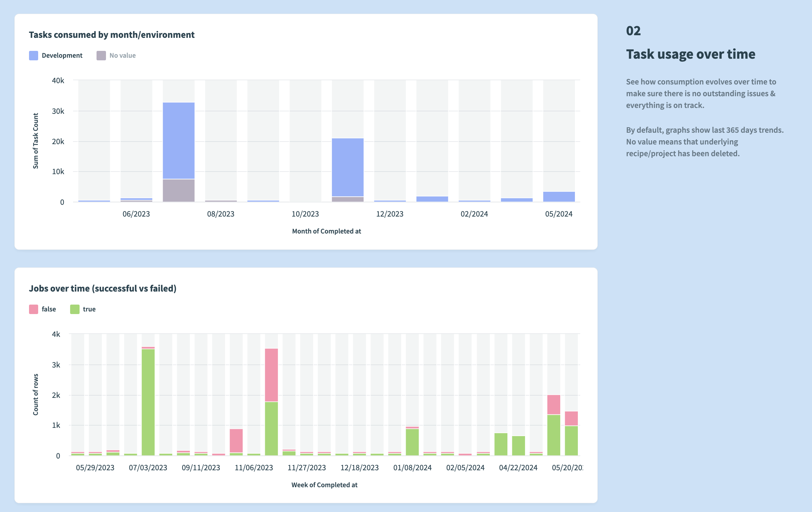Toggle the true legend entry
Image resolution: width=812 pixels, height=512 pixels.
(x=89, y=309)
